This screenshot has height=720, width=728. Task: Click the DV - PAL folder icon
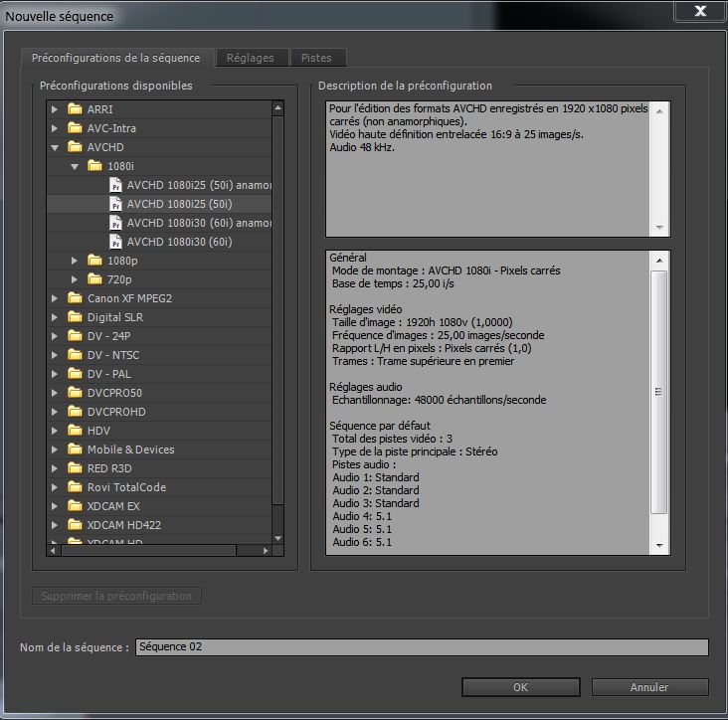[75, 374]
